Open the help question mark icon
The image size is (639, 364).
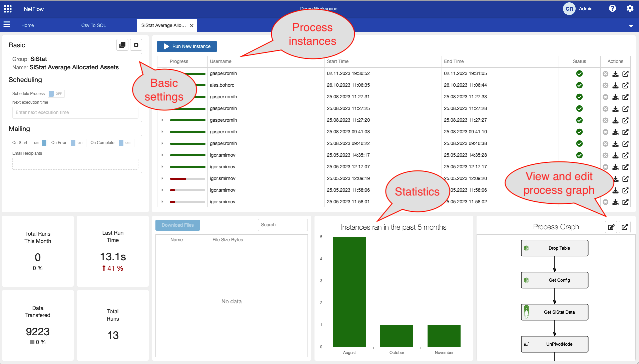click(612, 8)
